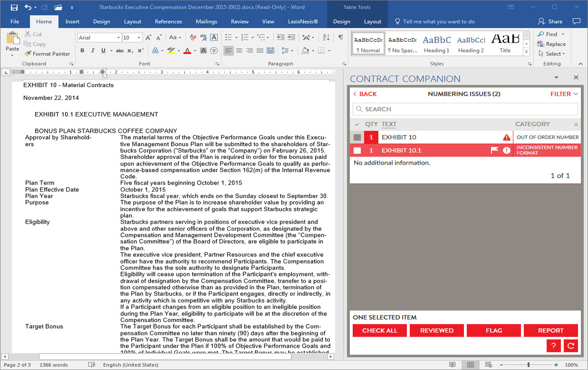
Task: Click the Contract Companion search field
Action: (x=465, y=109)
